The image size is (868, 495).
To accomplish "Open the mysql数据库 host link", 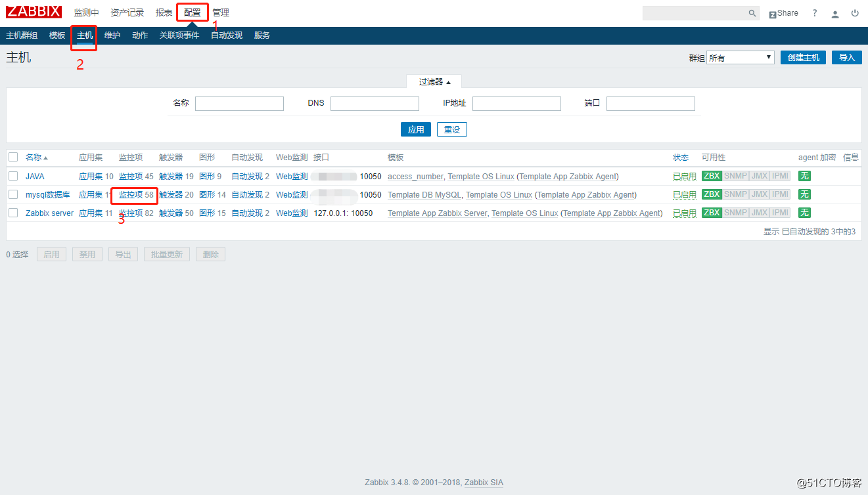I will [x=47, y=194].
